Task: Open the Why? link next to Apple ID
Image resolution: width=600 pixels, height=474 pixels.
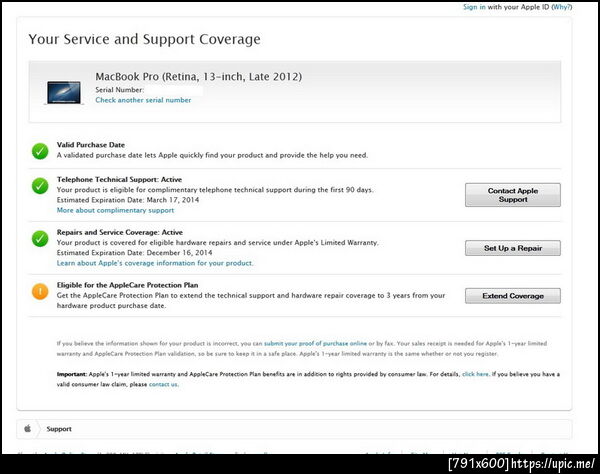Action: pyautogui.click(x=561, y=7)
